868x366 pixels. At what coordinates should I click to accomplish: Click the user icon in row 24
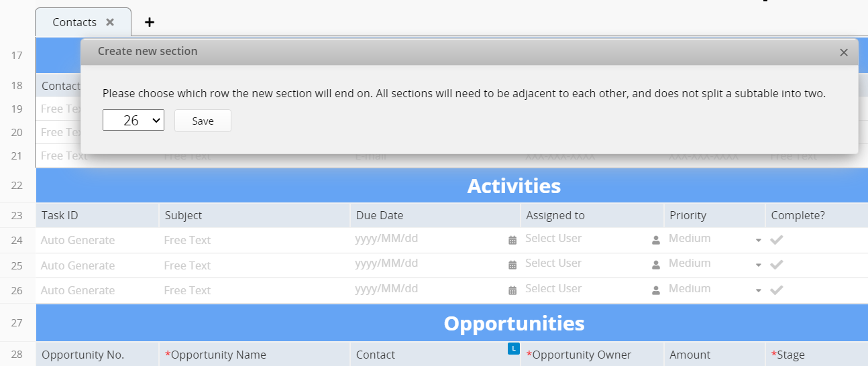click(656, 240)
